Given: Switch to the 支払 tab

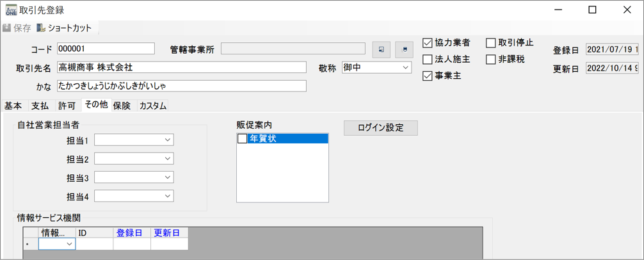Looking at the screenshot, I should (x=41, y=106).
